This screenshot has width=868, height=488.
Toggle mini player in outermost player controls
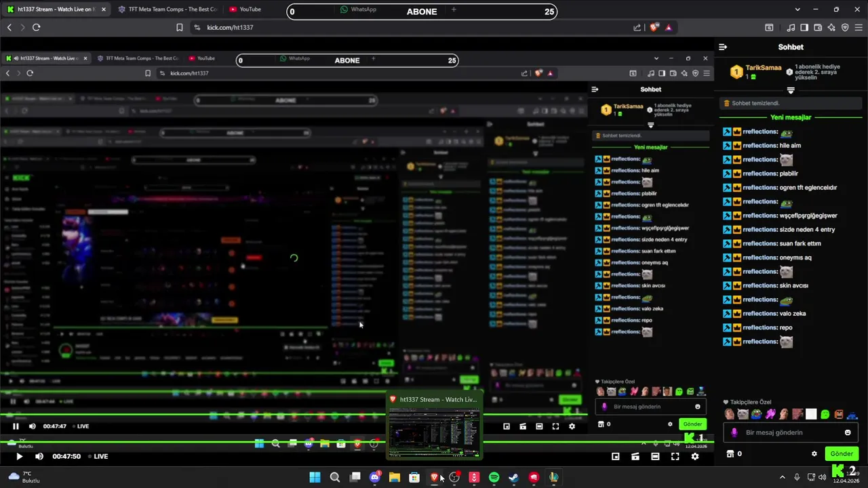coord(616,457)
